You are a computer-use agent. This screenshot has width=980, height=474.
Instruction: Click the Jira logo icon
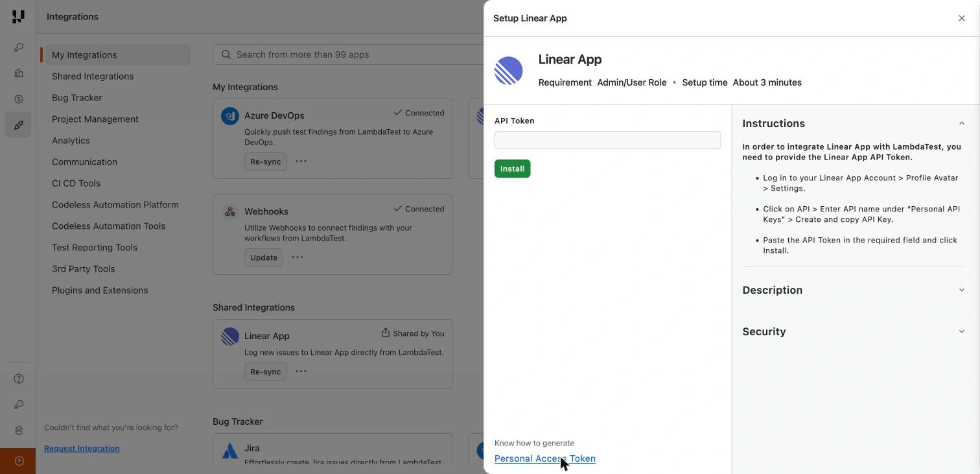point(230,451)
